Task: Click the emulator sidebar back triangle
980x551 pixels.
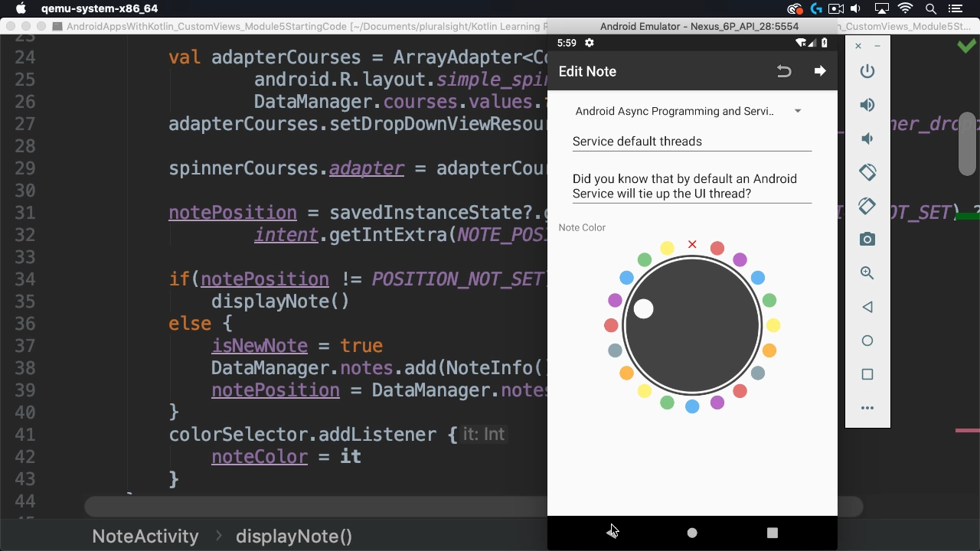Action: point(867,307)
